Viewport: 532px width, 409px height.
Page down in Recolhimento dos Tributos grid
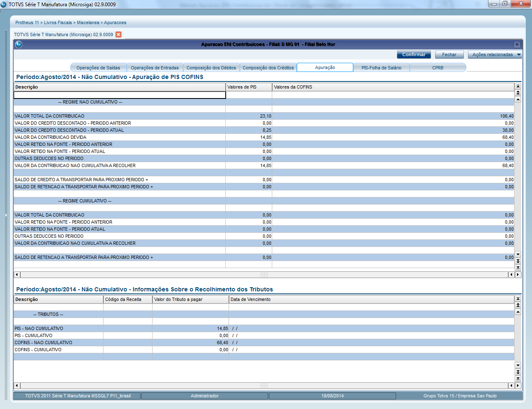pos(518,372)
